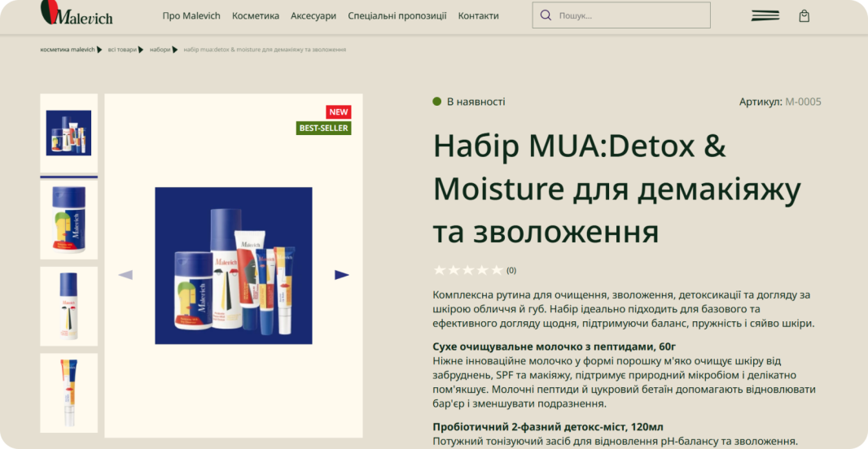
Task: Go to набори breadcrumb
Action: [160, 50]
